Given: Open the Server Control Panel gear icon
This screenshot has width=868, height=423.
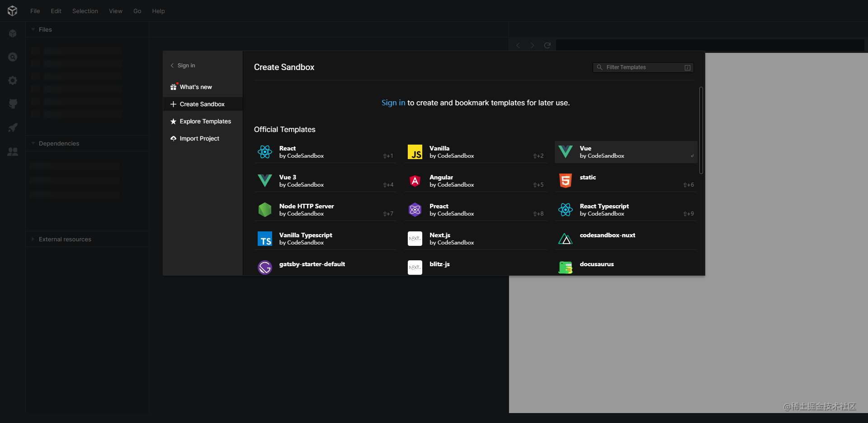Looking at the screenshot, I should [x=13, y=80].
